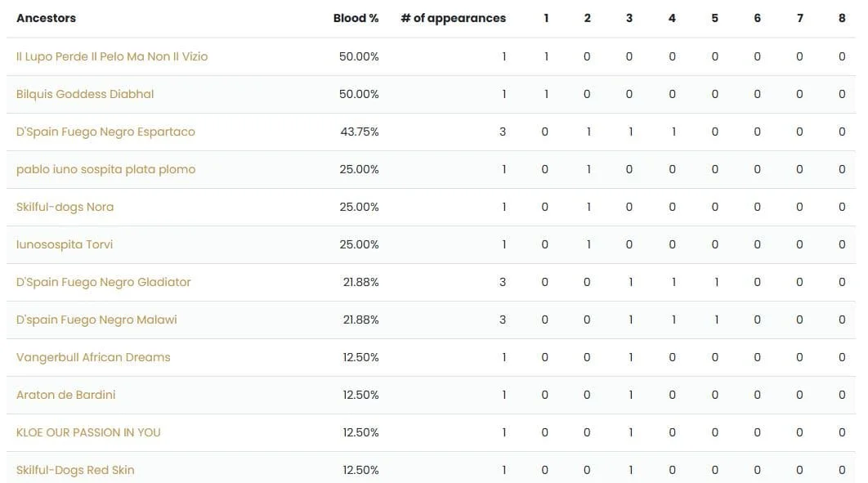The width and height of the screenshot is (868, 483).
Task: Open Iunosospita Torvi ancestor page
Action: pos(65,244)
